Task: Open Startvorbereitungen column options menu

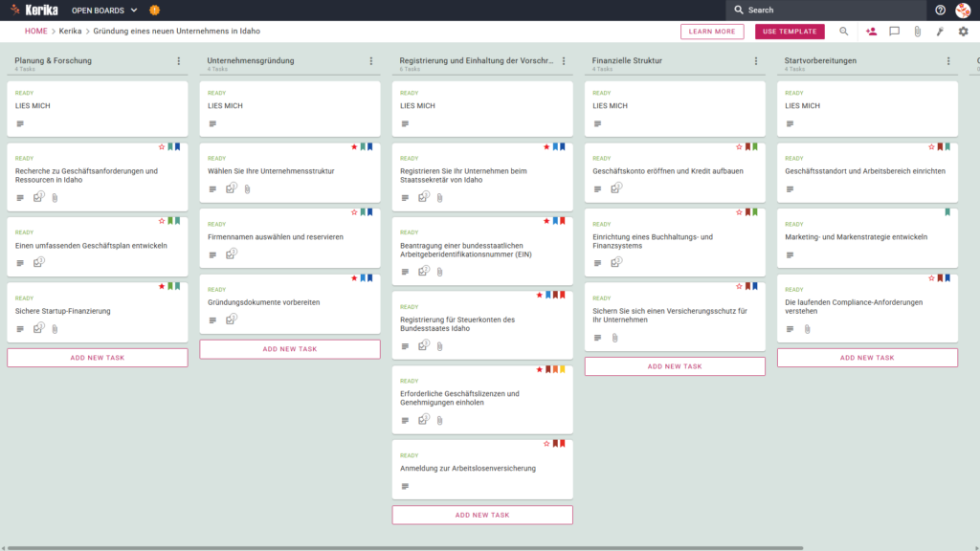Action: pos(948,61)
